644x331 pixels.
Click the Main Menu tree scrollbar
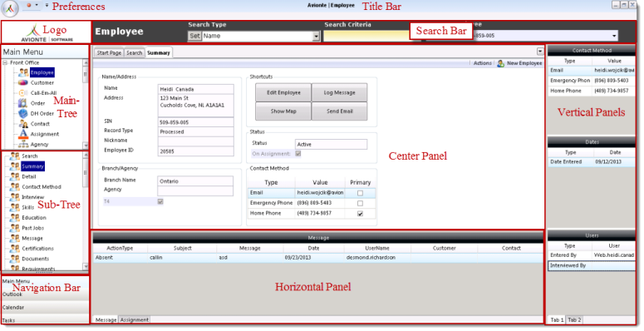(x=86, y=104)
